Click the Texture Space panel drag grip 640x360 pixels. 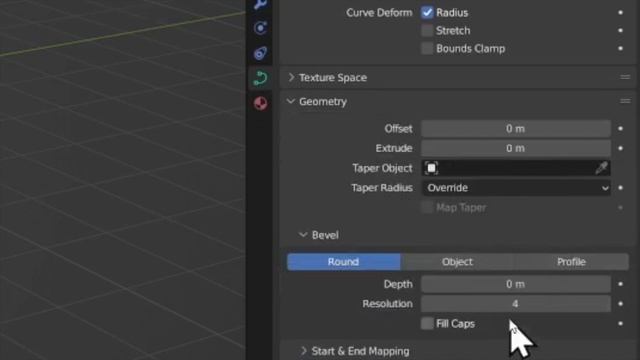pyautogui.click(x=625, y=77)
